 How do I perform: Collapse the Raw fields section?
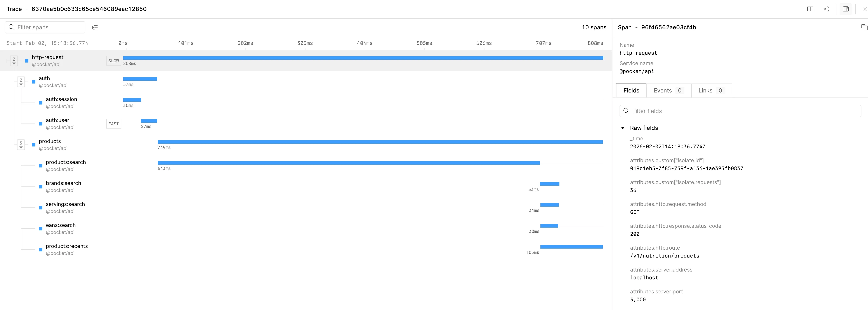623,128
